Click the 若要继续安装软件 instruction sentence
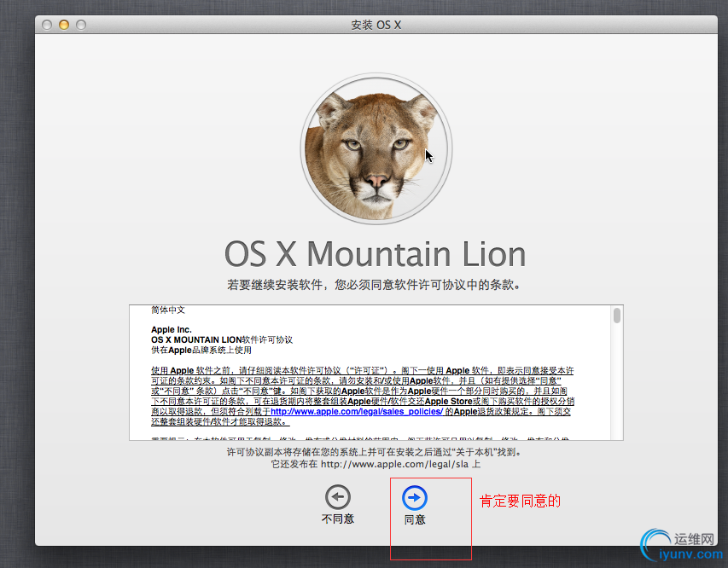 tap(374, 285)
